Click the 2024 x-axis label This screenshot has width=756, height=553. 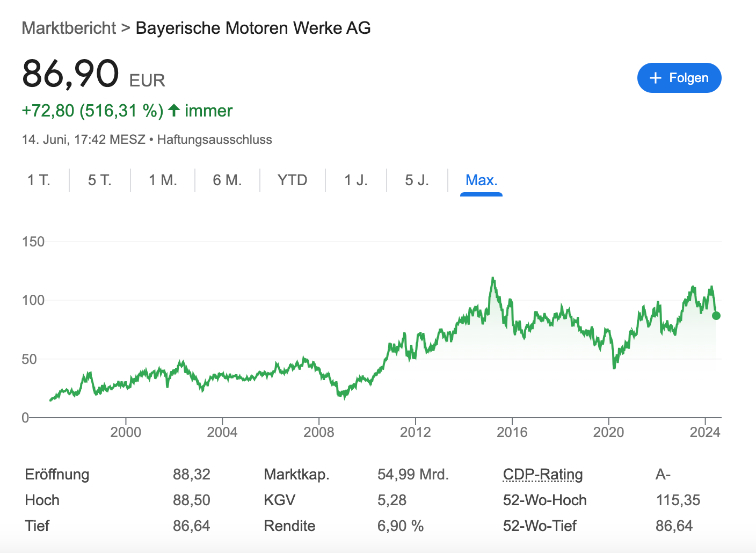click(x=705, y=432)
